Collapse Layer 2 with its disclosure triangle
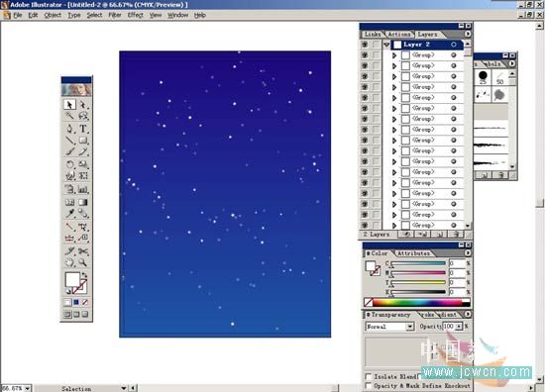 click(386, 45)
